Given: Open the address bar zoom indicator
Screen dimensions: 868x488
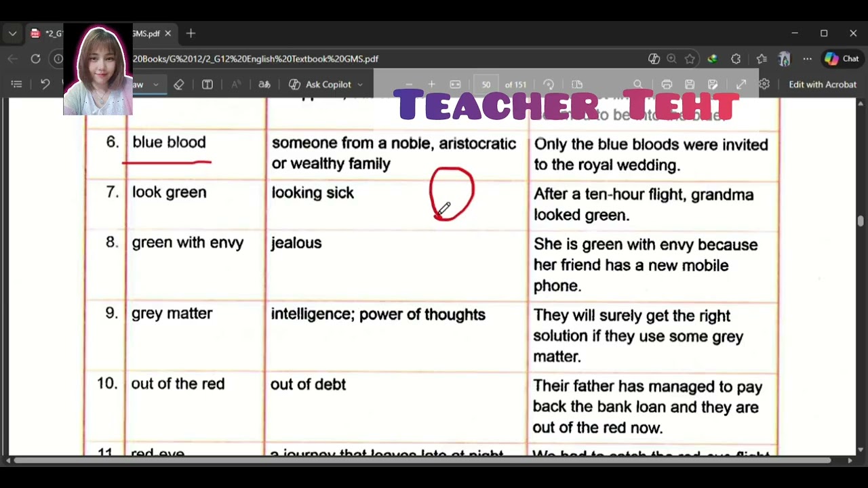Looking at the screenshot, I should [671, 59].
